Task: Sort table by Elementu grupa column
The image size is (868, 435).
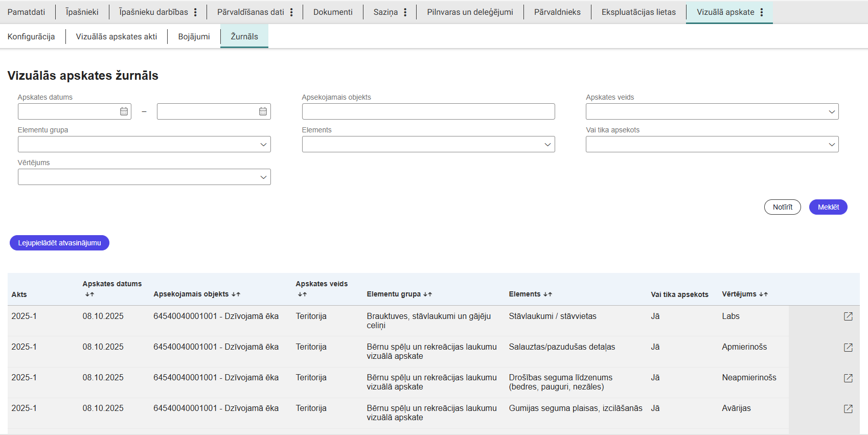Action: (x=427, y=294)
